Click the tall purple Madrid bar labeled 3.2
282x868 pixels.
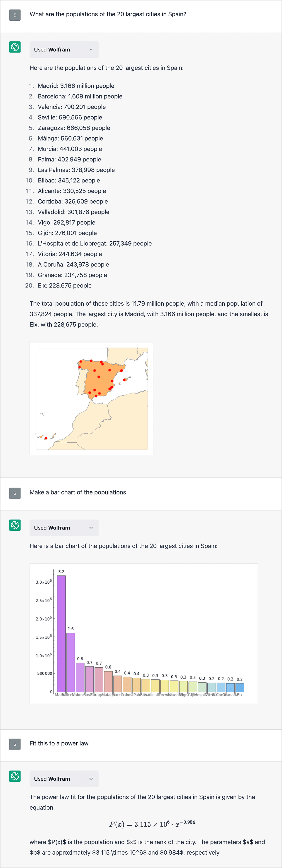(61, 633)
